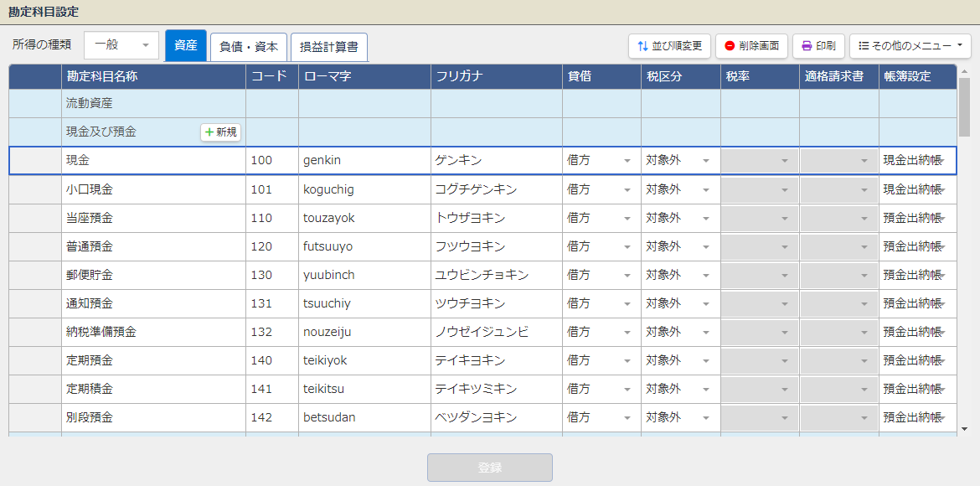Expand 貸借 dropdown for 現金 row
Viewport: 980px width, 486px height.
pyautogui.click(x=627, y=161)
